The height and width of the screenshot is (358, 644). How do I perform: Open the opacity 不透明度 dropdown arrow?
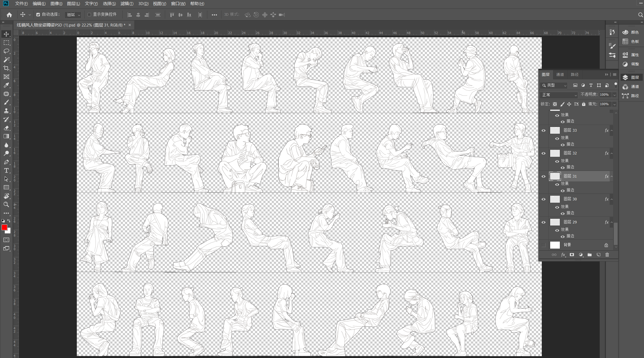pos(614,95)
